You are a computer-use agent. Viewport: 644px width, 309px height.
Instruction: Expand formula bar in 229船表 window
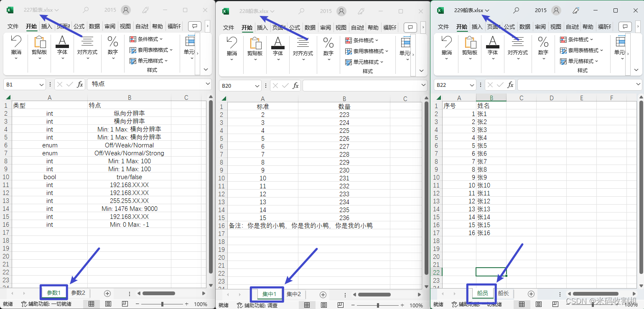(x=638, y=84)
